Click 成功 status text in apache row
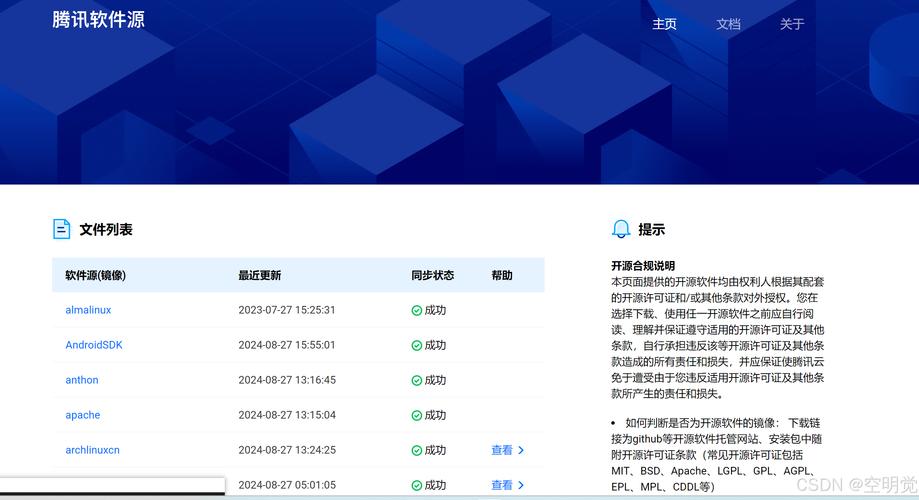This screenshot has height=500, width=919. (435, 415)
